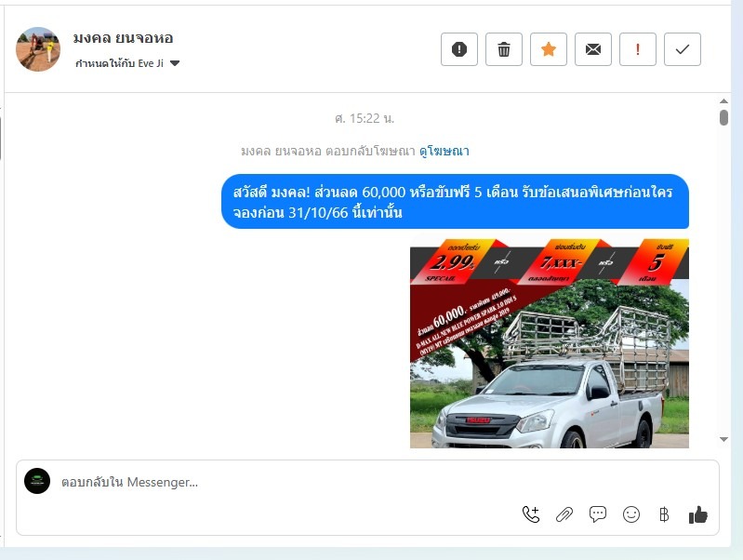The image size is (743, 560).
Task: Click the phone-plus call request icon
Action: (531, 514)
